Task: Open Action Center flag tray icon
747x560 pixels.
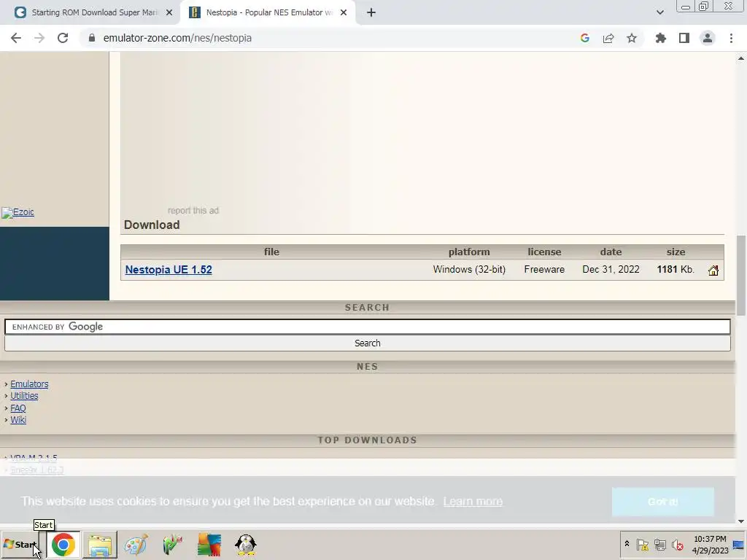Action: coord(643,544)
